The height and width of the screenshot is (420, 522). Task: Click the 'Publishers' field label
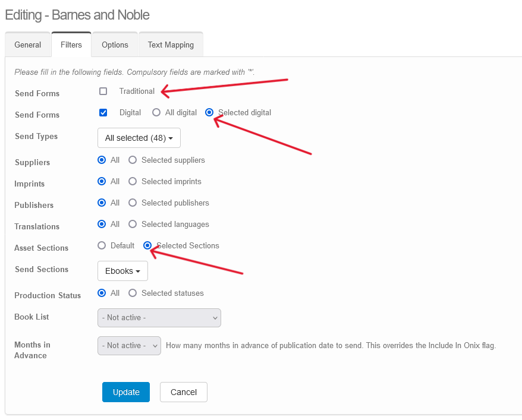34,205
